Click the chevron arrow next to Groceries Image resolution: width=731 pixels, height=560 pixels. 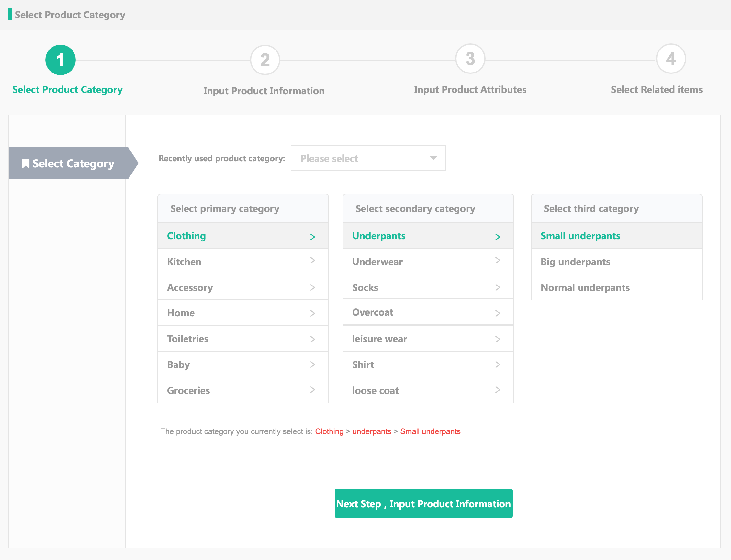point(312,390)
